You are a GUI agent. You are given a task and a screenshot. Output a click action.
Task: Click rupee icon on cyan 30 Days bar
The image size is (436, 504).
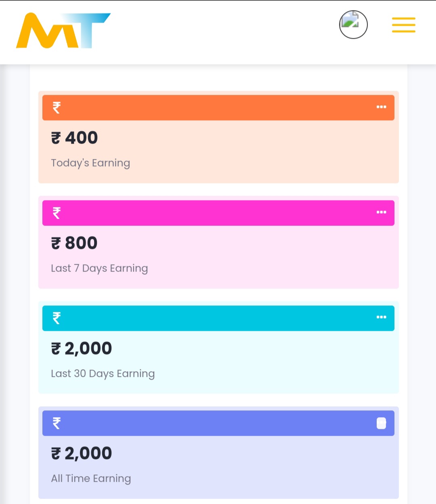pos(57,318)
